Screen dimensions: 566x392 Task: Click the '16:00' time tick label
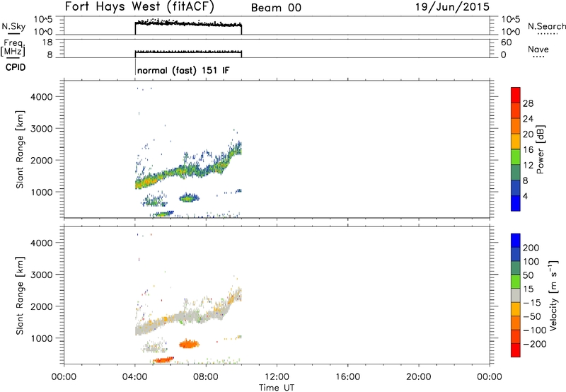pyautogui.click(x=347, y=377)
